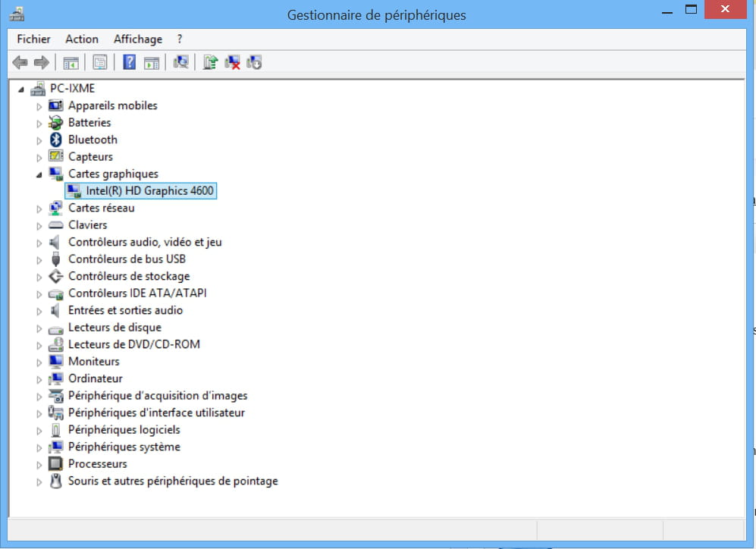Click the Lecteurs de DVD/CD-ROM icon
Screen dimensions: 756x549
56,344
